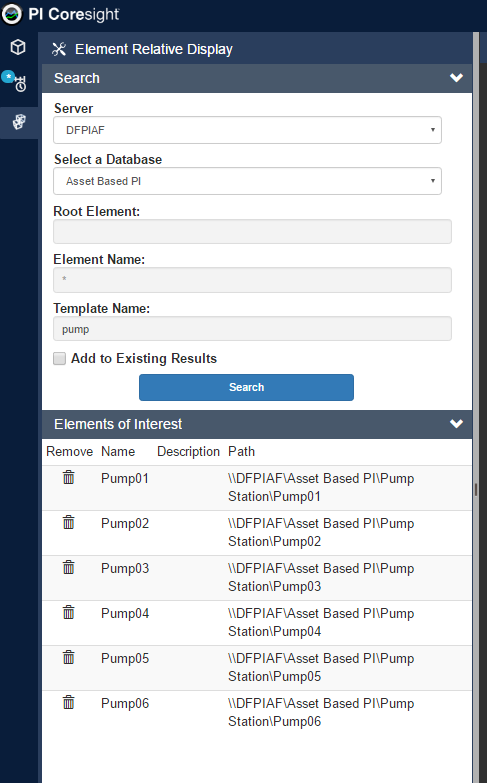Image resolution: width=487 pixels, height=783 pixels.
Task: Remove Pump05 via trash icon
Action: coord(68,657)
